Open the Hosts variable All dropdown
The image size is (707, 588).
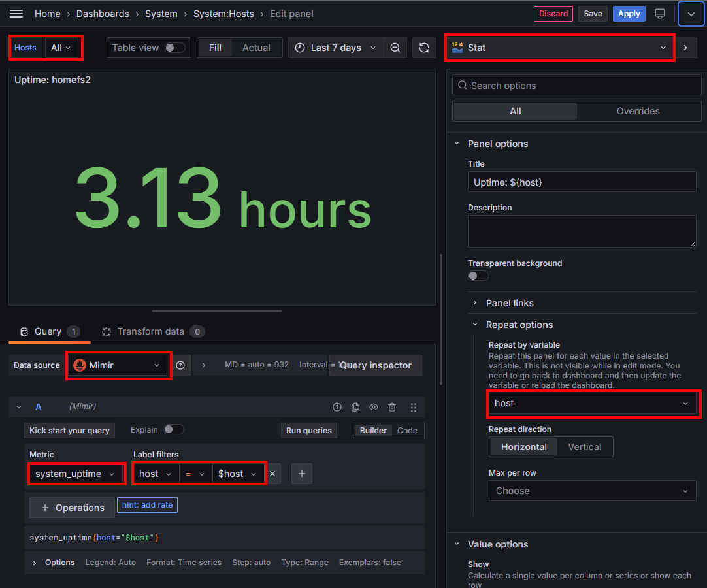(x=61, y=48)
